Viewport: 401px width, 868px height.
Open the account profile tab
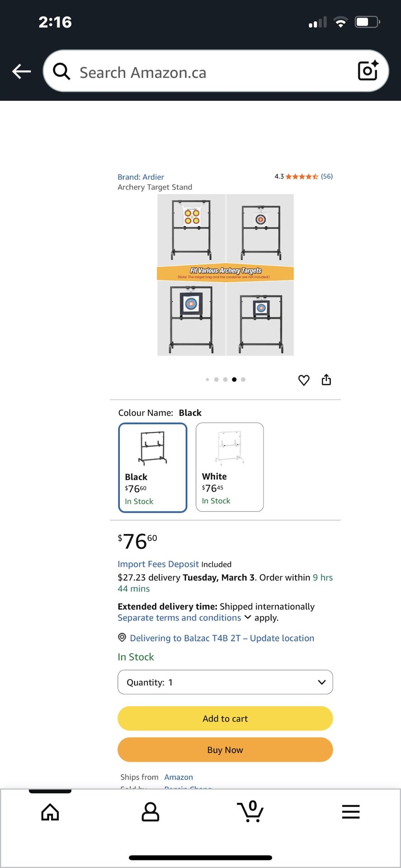click(151, 812)
